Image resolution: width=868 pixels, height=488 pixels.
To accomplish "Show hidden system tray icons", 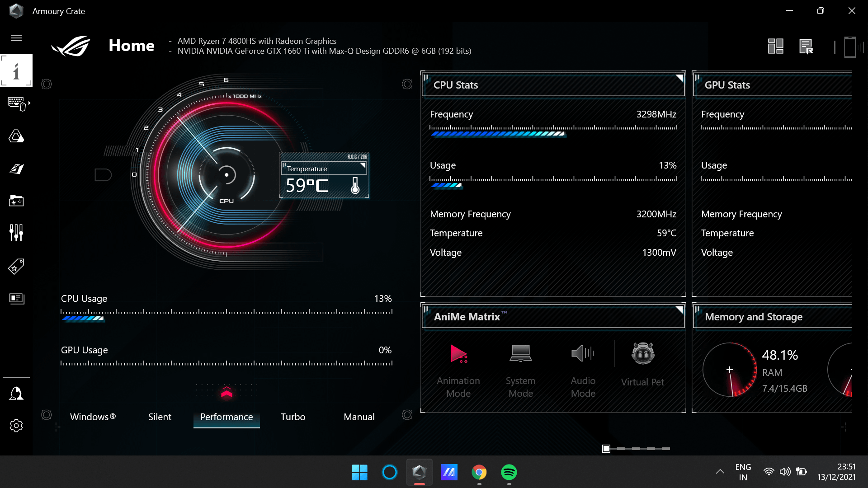I will (x=720, y=472).
